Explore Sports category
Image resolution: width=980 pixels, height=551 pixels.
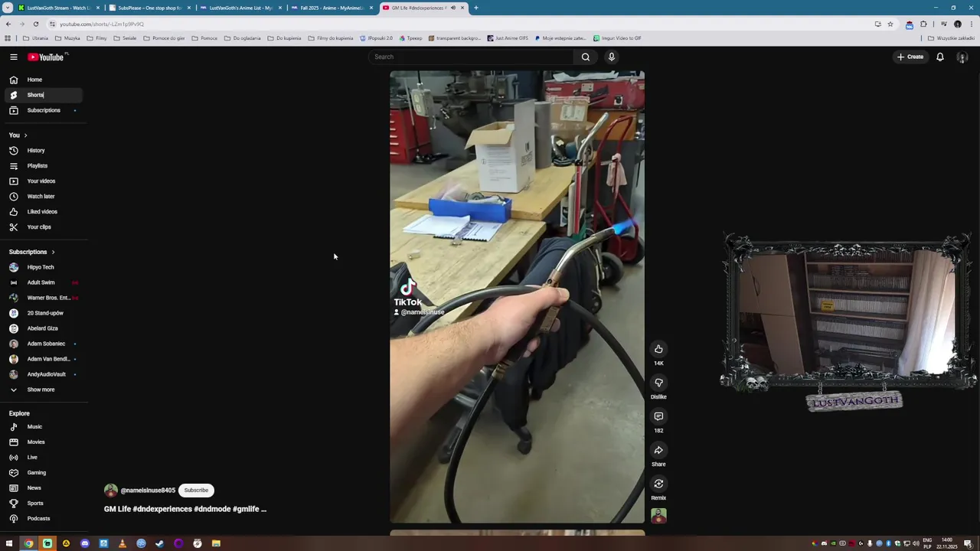(x=44, y=504)
